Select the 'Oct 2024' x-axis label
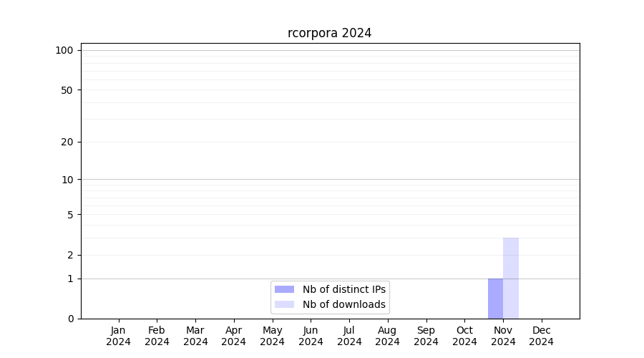 pyautogui.click(x=464, y=336)
